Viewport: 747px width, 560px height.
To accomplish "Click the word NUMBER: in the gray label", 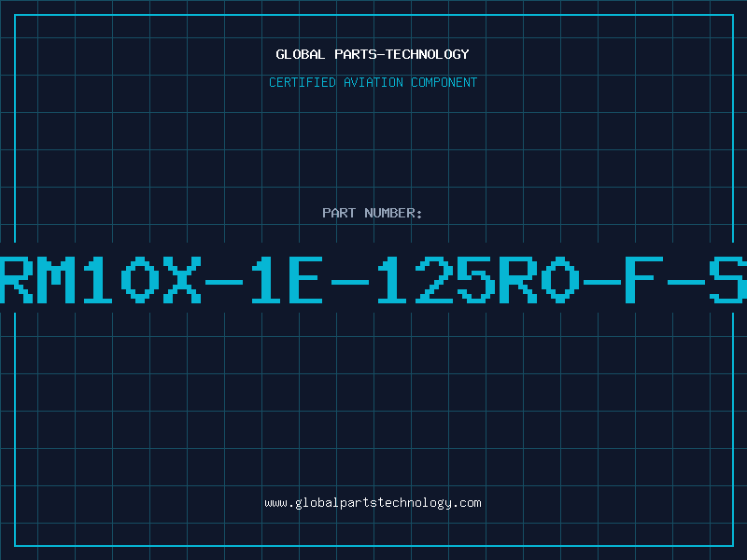I will tap(393, 213).
